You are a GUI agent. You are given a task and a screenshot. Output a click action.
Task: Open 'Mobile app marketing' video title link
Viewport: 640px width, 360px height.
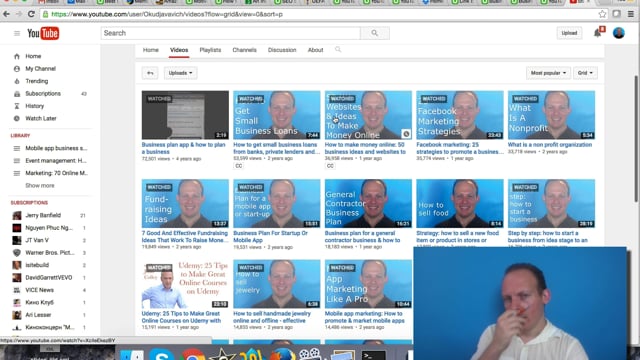coord(364,317)
